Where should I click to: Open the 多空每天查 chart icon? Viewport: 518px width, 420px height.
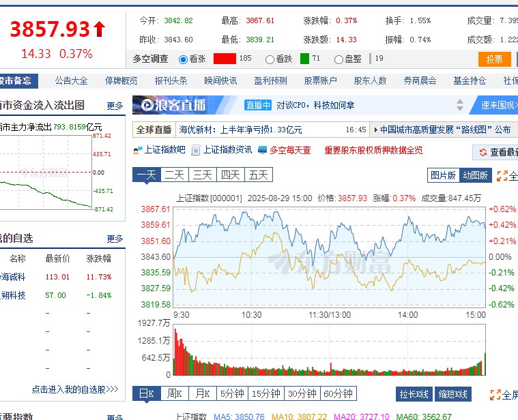point(262,150)
